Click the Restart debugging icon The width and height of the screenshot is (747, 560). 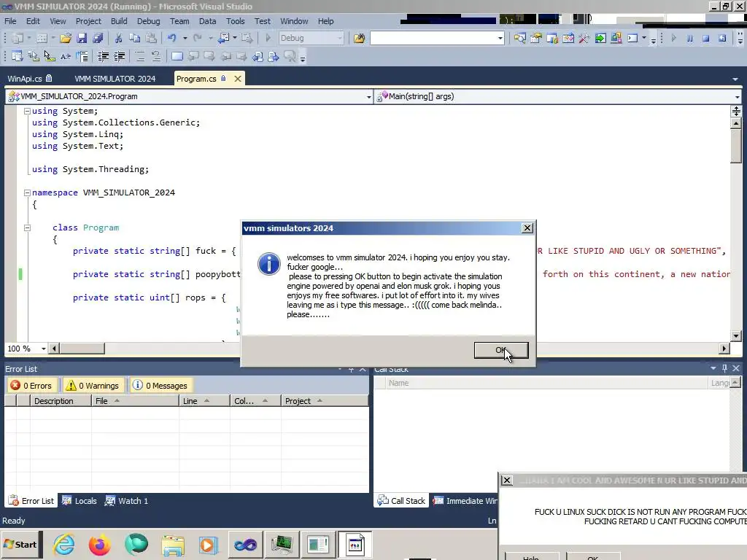(x=722, y=38)
